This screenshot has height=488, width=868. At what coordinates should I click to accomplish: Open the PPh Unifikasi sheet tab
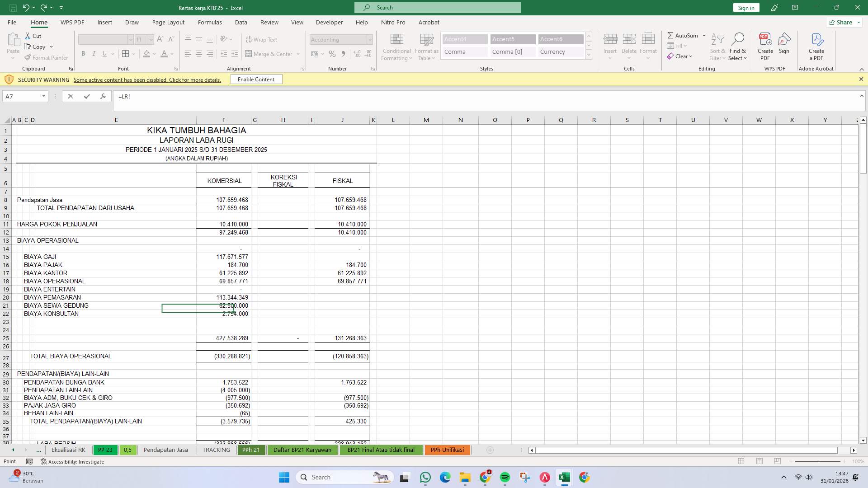[447, 450]
